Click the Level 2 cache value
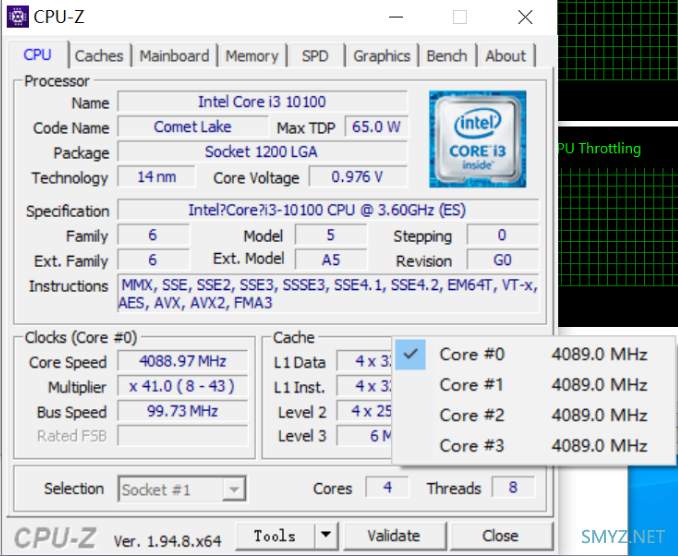The image size is (678, 556). pyautogui.click(x=364, y=411)
